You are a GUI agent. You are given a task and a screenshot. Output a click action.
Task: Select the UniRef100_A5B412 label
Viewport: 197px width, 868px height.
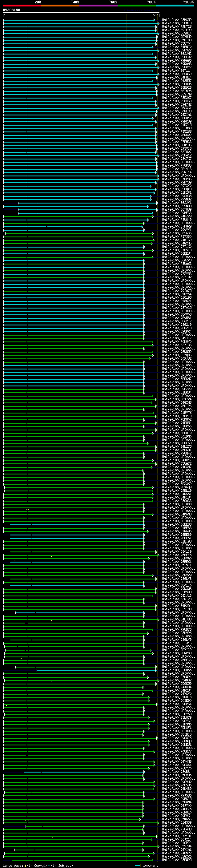[177, 155]
